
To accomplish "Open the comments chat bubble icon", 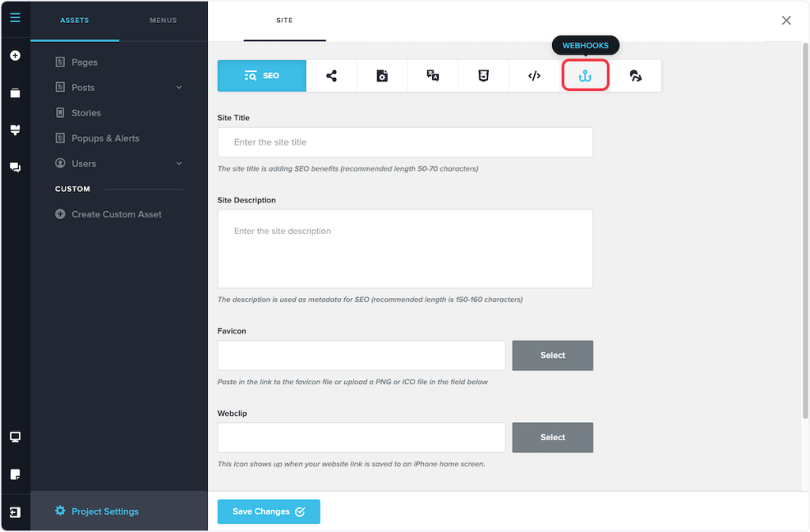I will point(15,168).
